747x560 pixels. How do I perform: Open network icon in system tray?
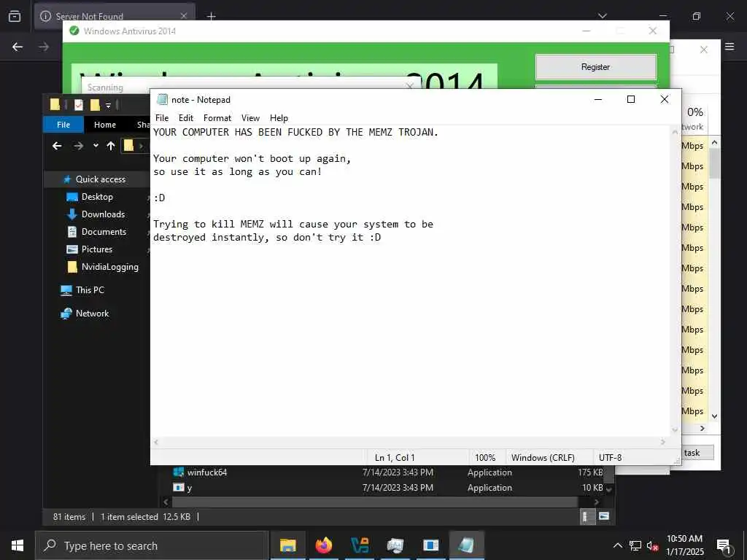click(635, 545)
